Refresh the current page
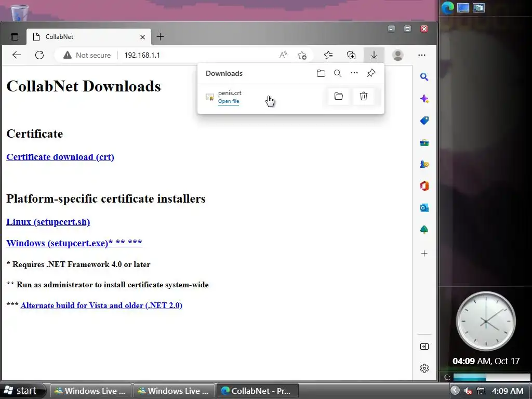The width and height of the screenshot is (532, 399). pos(39,55)
